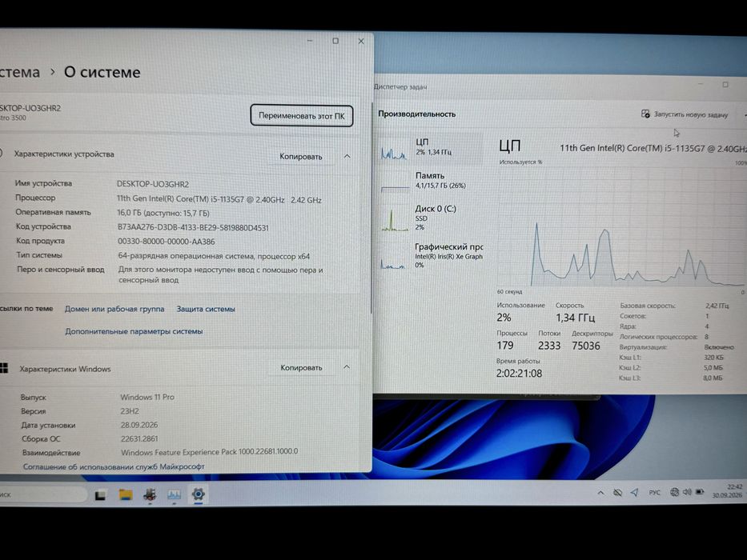Select the Графический процессор performance item
Viewport: 747px width, 560px height.
click(431, 256)
